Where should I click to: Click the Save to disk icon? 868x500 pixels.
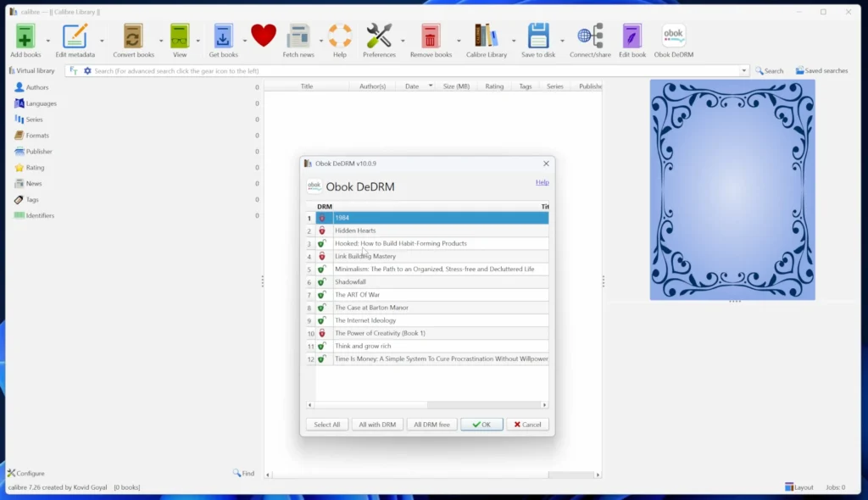(538, 36)
